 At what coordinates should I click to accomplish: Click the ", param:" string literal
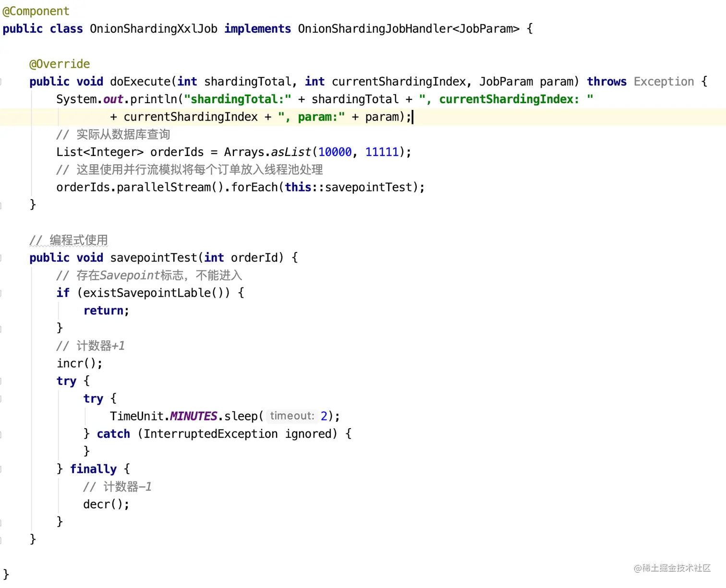311,117
